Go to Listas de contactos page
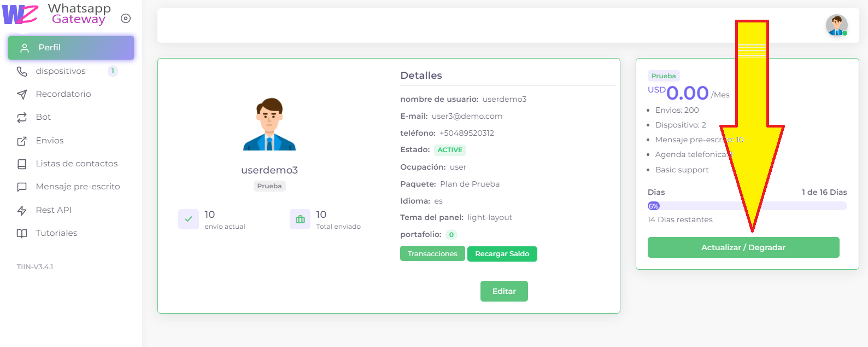The height and width of the screenshot is (347, 868). [x=77, y=164]
